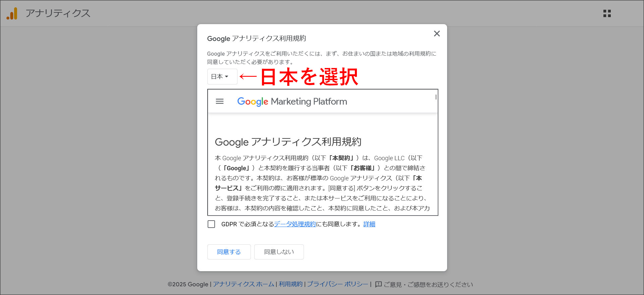Image resolution: width=644 pixels, height=295 pixels.
Task: Open the Google apps grid icon
Action: pyautogui.click(x=607, y=13)
